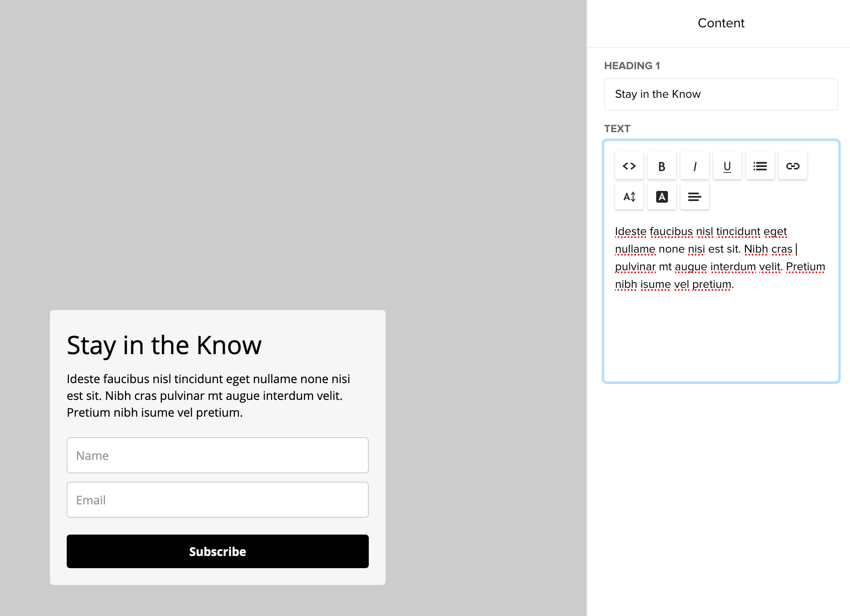This screenshot has width=850, height=616.
Task: Apply italic formatting
Action: click(694, 166)
